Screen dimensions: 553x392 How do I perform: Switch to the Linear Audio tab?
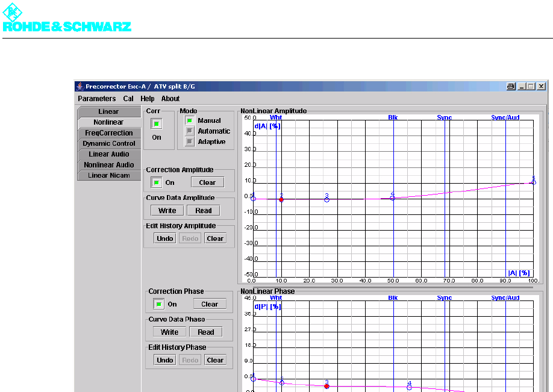(x=108, y=154)
